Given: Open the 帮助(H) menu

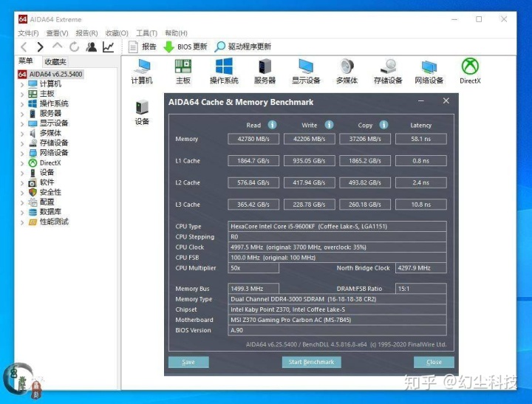Looking at the screenshot, I should [x=176, y=33].
